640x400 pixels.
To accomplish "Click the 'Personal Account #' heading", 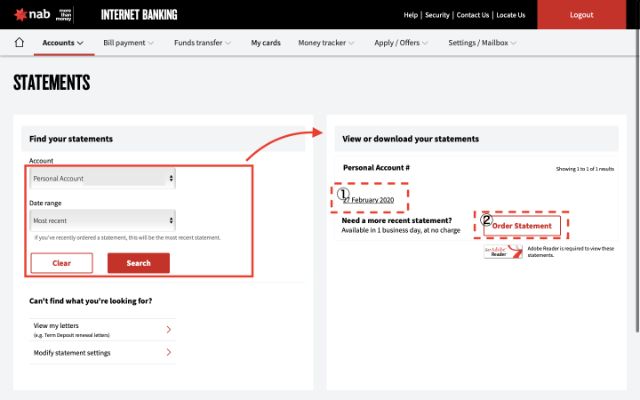I will click(376, 168).
